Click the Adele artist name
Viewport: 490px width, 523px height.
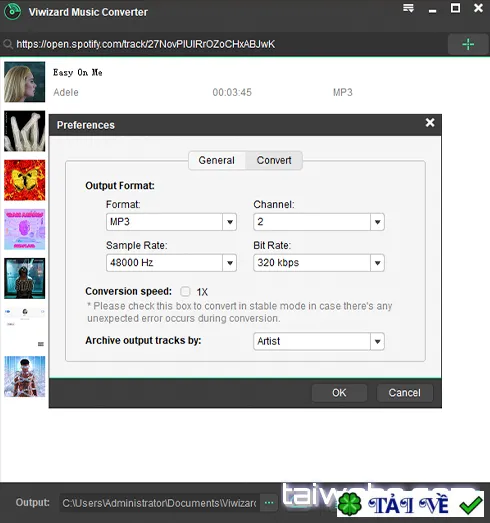tap(66, 92)
